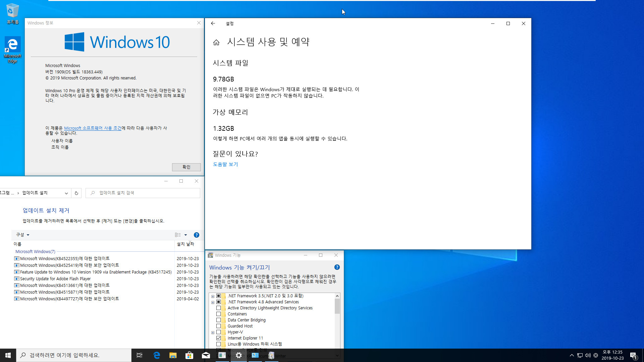This screenshot has width=644, height=362.
Task: Enable the Hyper-V checkbox
Action: click(x=219, y=332)
